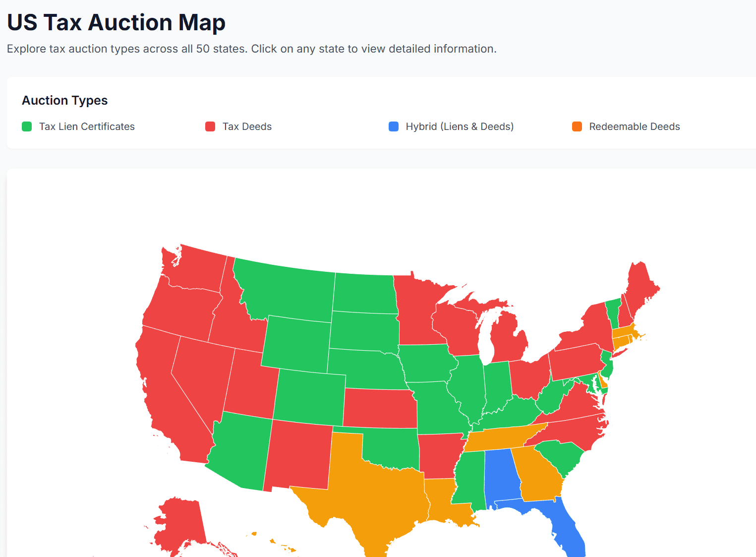The height and width of the screenshot is (557, 756).
Task: Click the Tax Lien Certificates green legend swatch
Action: point(26,126)
